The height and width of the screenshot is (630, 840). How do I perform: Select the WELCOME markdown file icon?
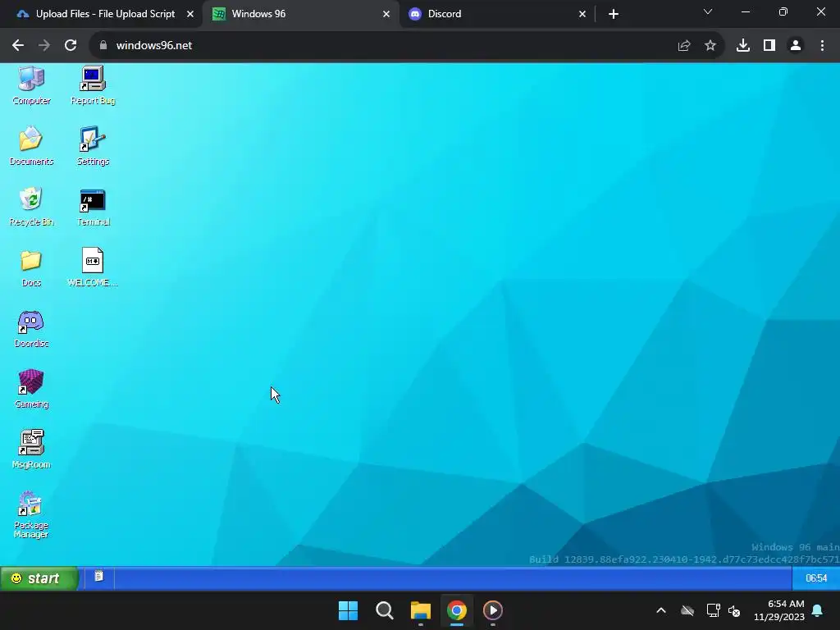click(93, 268)
